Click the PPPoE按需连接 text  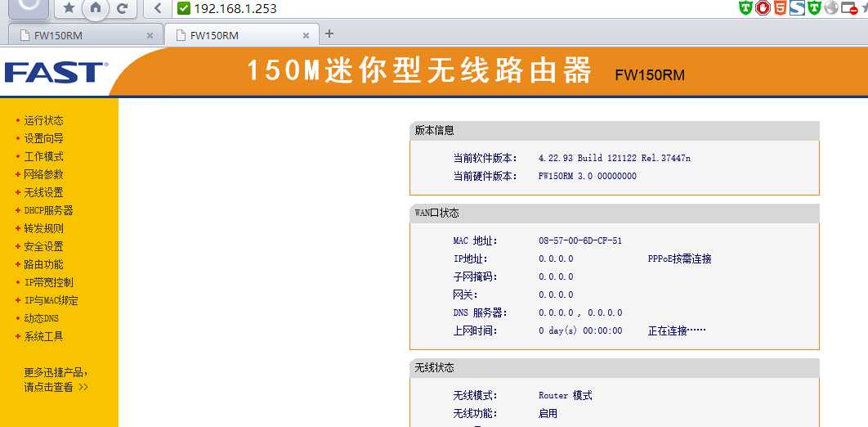(680, 258)
